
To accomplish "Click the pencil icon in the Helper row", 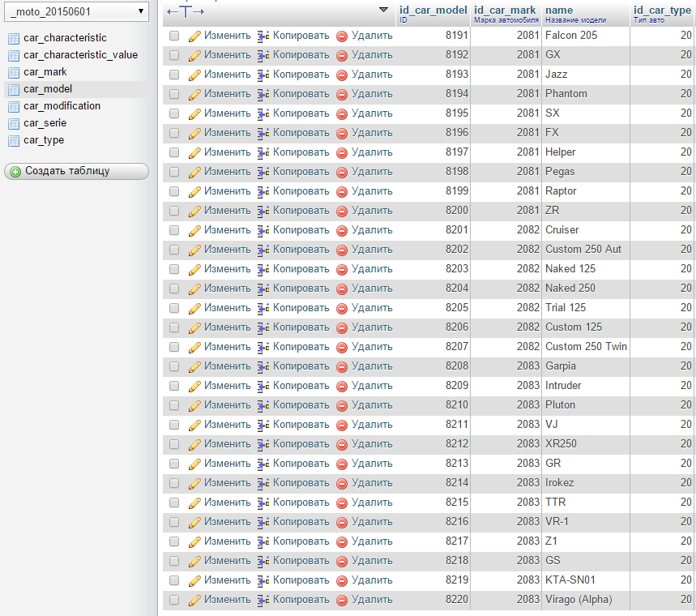I will tap(194, 152).
